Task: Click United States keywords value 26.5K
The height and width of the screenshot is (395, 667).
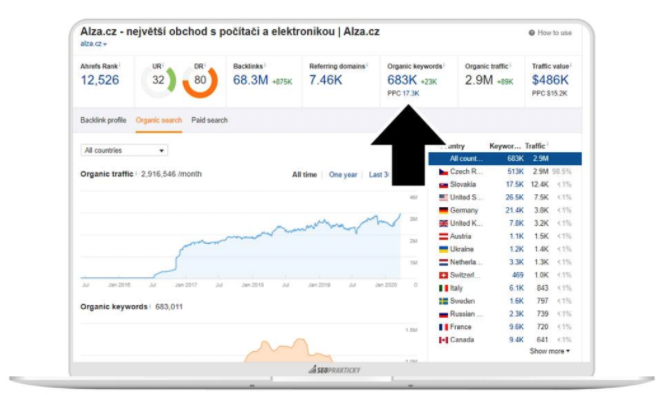Action: [514, 197]
